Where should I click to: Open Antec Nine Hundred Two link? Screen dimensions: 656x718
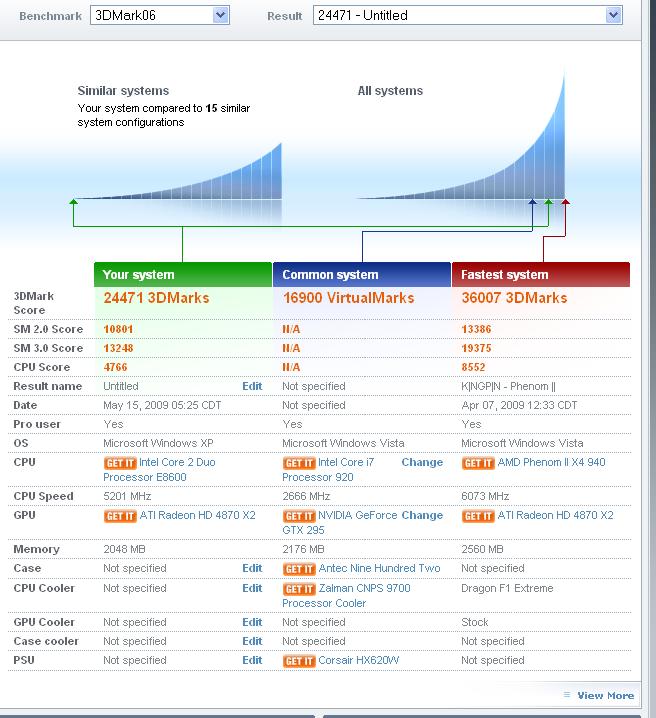click(379, 568)
